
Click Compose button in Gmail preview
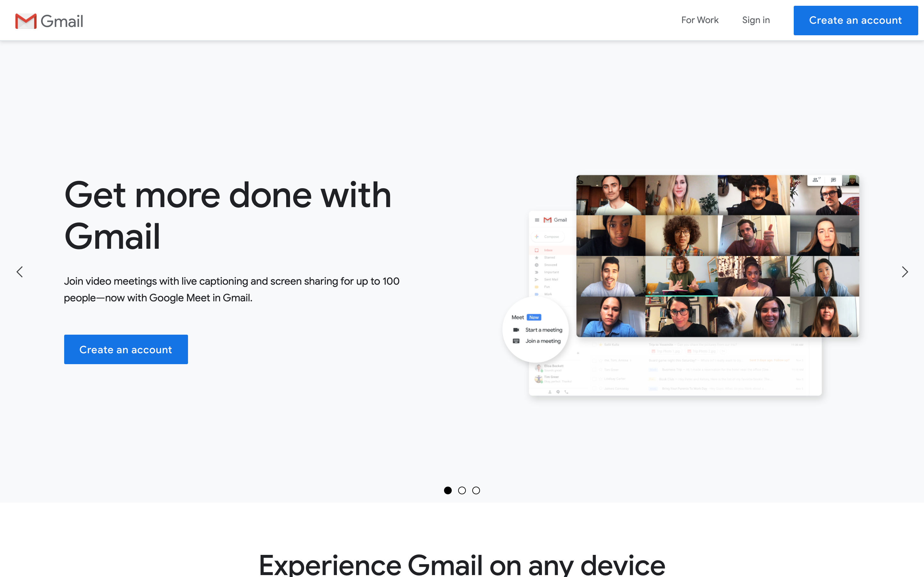point(548,237)
